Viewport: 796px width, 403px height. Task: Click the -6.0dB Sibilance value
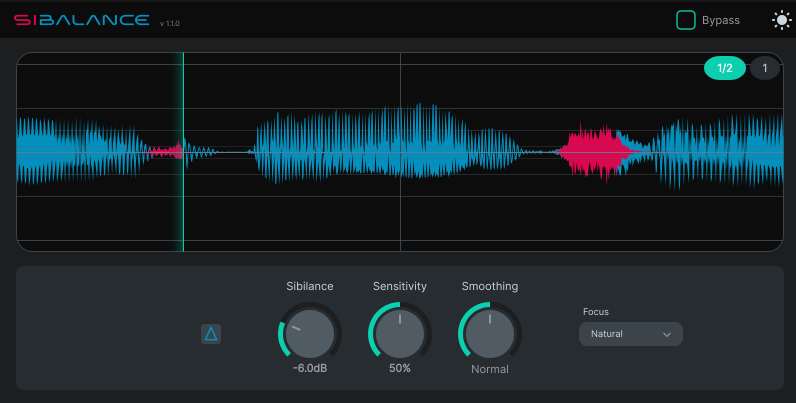pyautogui.click(x=310, y=368)
